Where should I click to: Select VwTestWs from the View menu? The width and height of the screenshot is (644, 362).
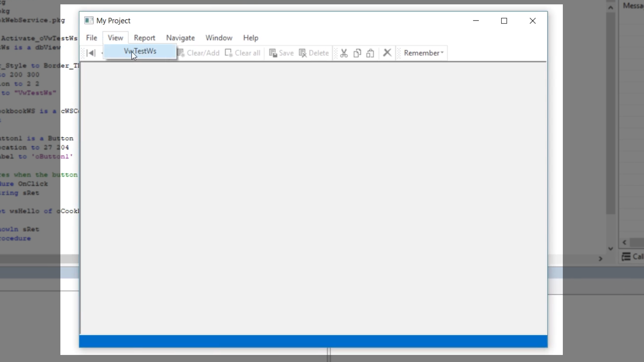pos(140,51)
